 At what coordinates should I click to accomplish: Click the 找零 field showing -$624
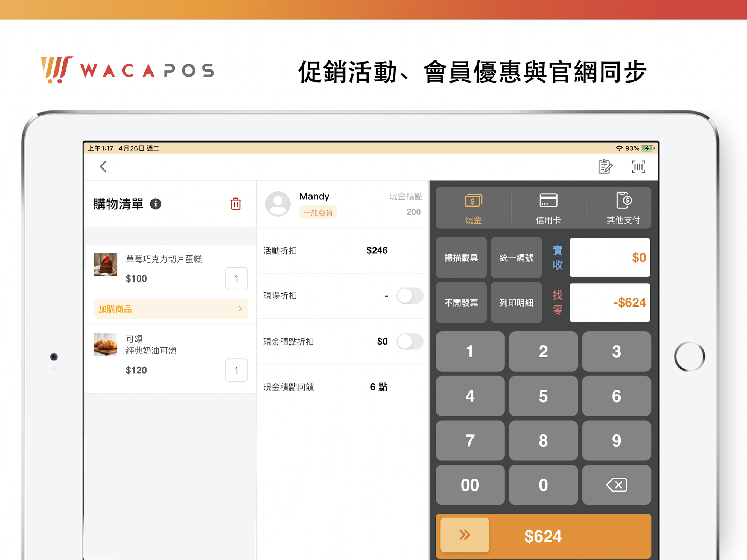609,302
